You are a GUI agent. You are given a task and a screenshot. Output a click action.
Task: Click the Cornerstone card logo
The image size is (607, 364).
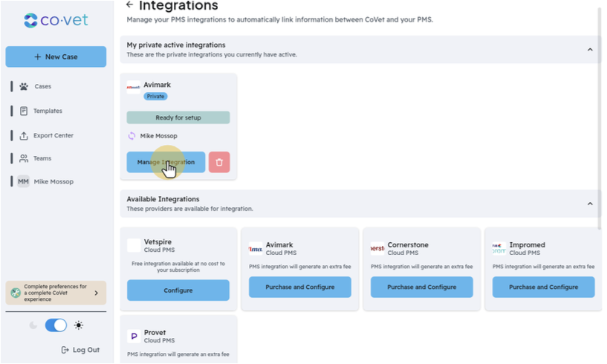377,249
